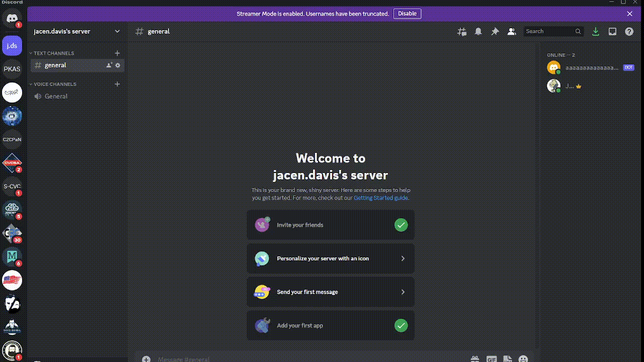The image size is (644, 362).
Task: Disable Streamer Mode
Action: pos(407,14)
